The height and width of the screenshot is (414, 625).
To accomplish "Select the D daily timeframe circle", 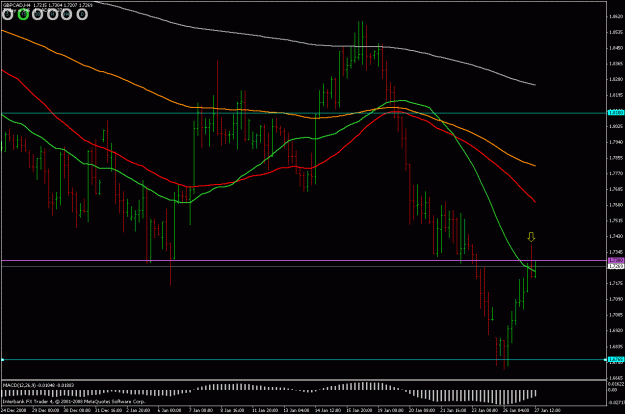I will [x=82, y=15].
